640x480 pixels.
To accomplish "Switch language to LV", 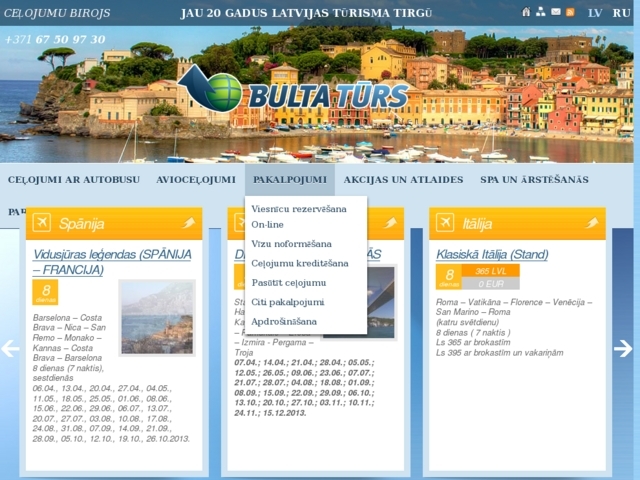I will tap(595, 13).
